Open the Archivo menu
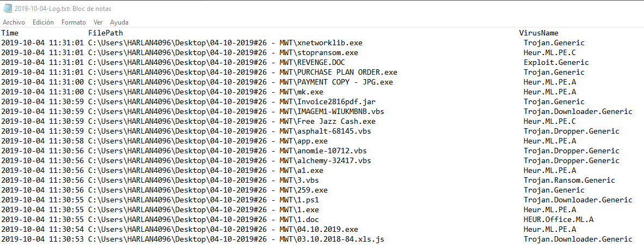The width and height of the screenshot is (644, 252). [x=14, y=22]
